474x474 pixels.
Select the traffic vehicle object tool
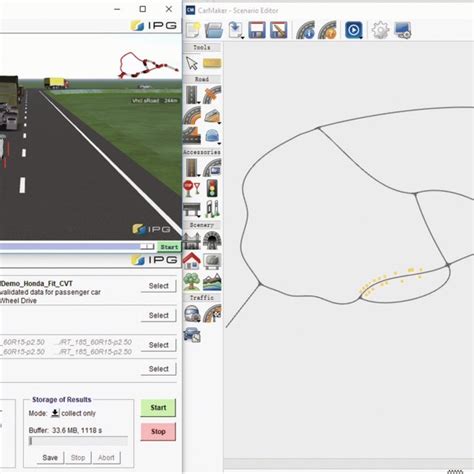pos(192,313)
